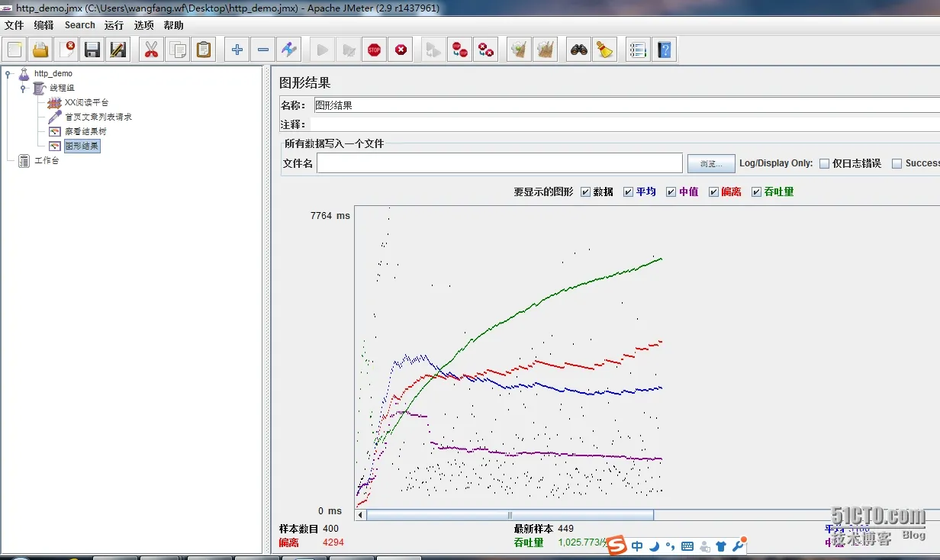Click the Expand All plus icon

pos(237,50)
